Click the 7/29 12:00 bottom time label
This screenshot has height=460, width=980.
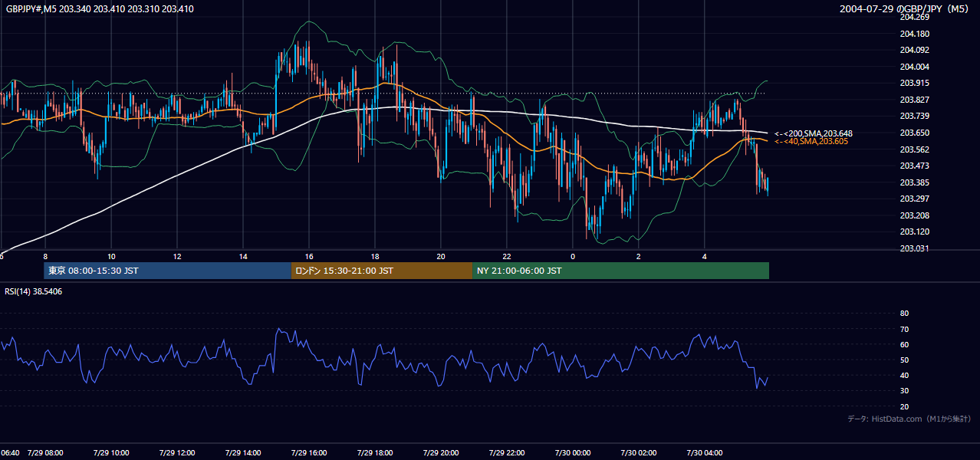pos(177,452)
